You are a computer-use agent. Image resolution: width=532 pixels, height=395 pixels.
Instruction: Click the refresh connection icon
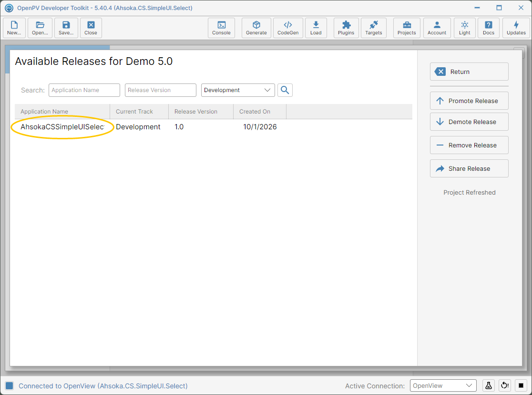coord(505,385)
